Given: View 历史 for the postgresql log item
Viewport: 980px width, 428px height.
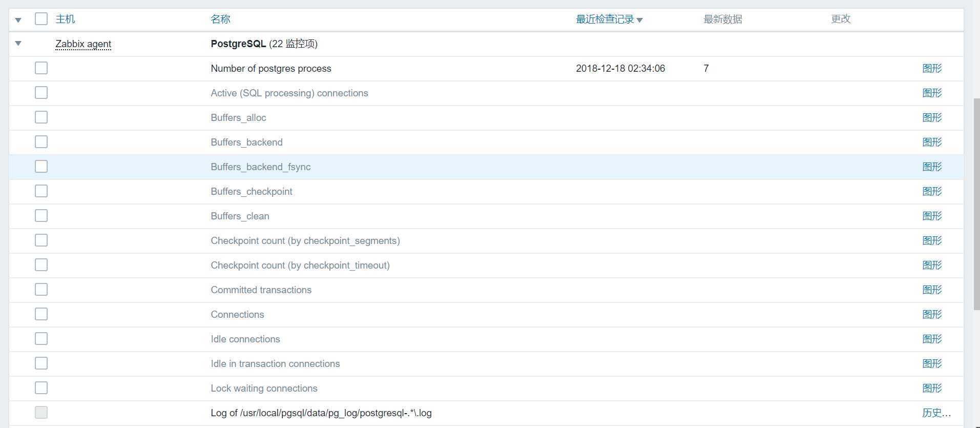Looking at the screenshot, I should point(936,413).
